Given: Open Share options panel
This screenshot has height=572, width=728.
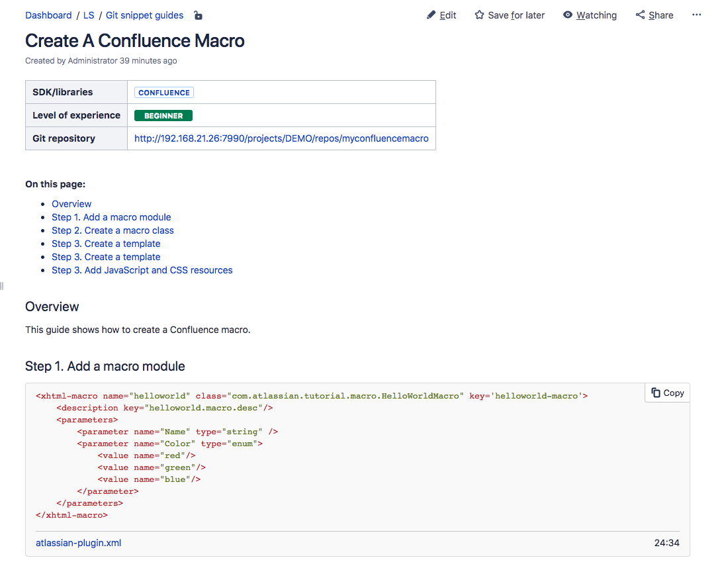Looking at the screenshot, I should pos(654,15).
